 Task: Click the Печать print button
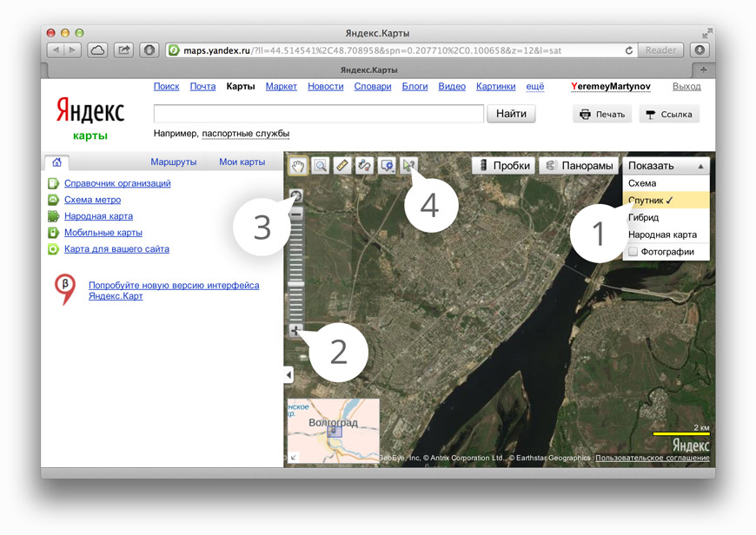(602, 115)
